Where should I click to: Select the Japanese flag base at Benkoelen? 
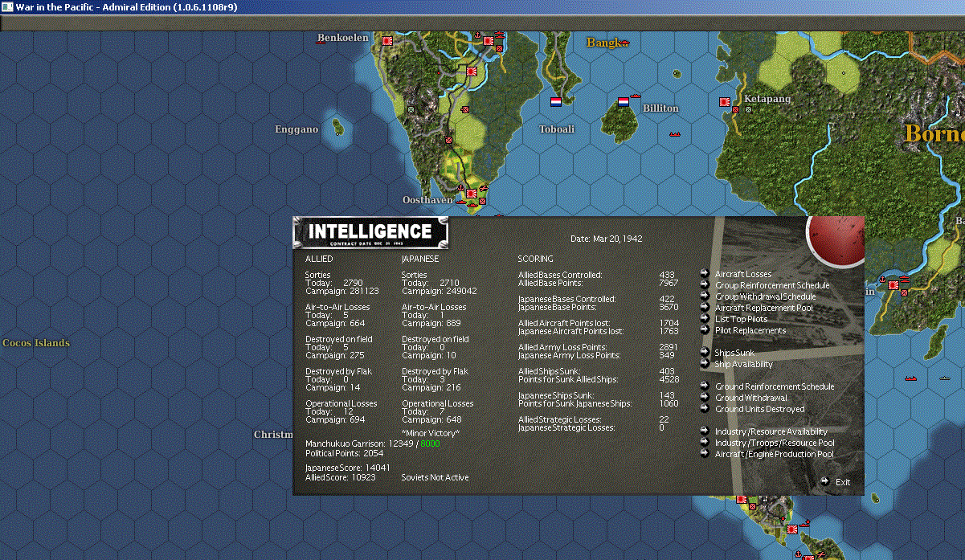386,39
